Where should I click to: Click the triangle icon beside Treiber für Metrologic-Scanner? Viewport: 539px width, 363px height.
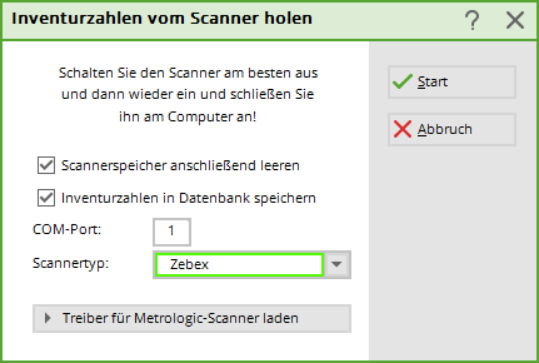click(48, 318)
